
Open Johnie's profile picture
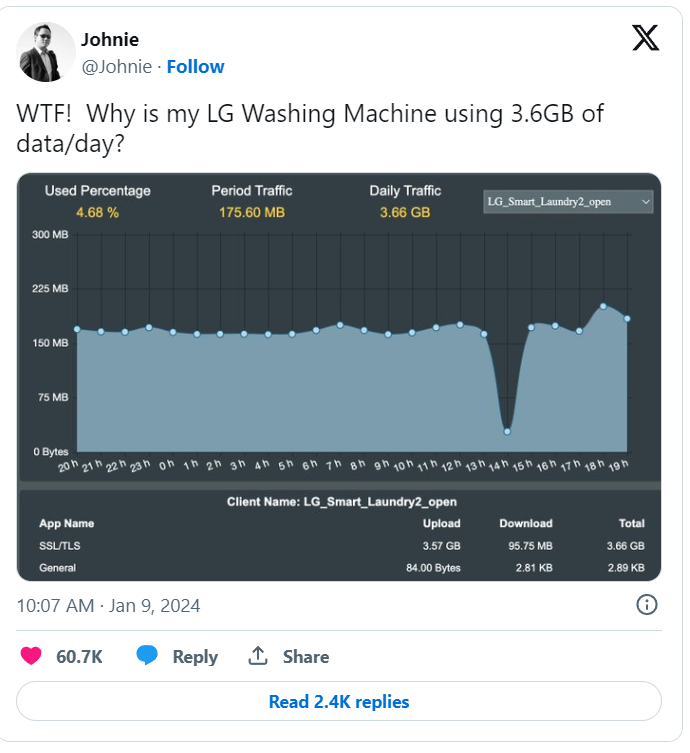(47, 52)
